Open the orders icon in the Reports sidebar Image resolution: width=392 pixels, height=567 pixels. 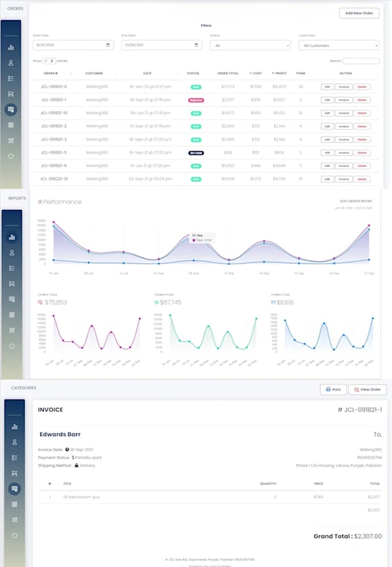pyautogui.click(x=12, y=299)
